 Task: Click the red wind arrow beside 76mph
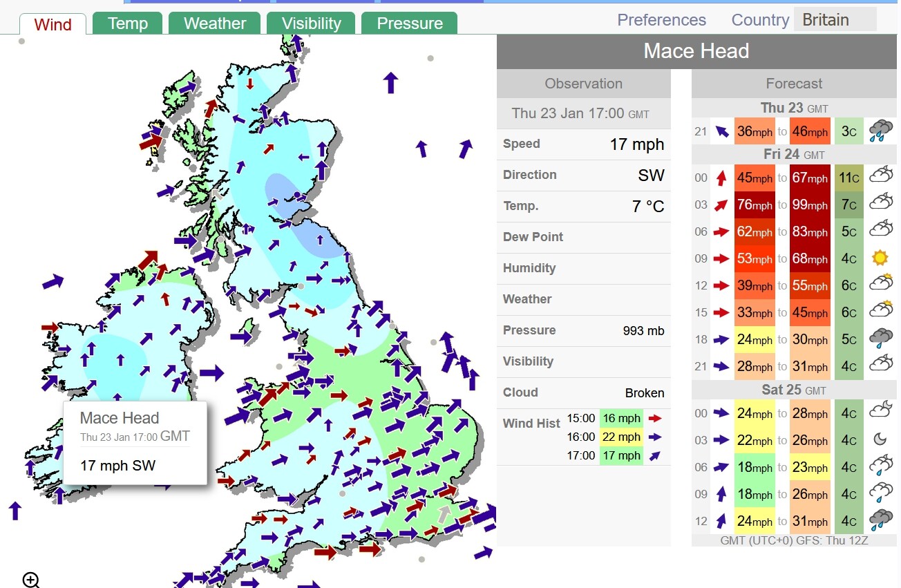[x=722, y=205]
